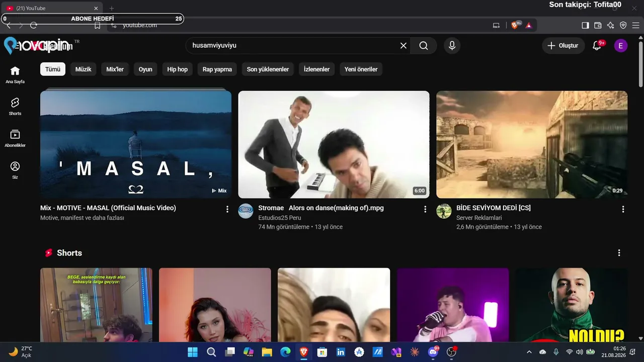Open the Estudios25 Peru channel avatar
Viewport: 644px width, 362px height.
(246, 211)
